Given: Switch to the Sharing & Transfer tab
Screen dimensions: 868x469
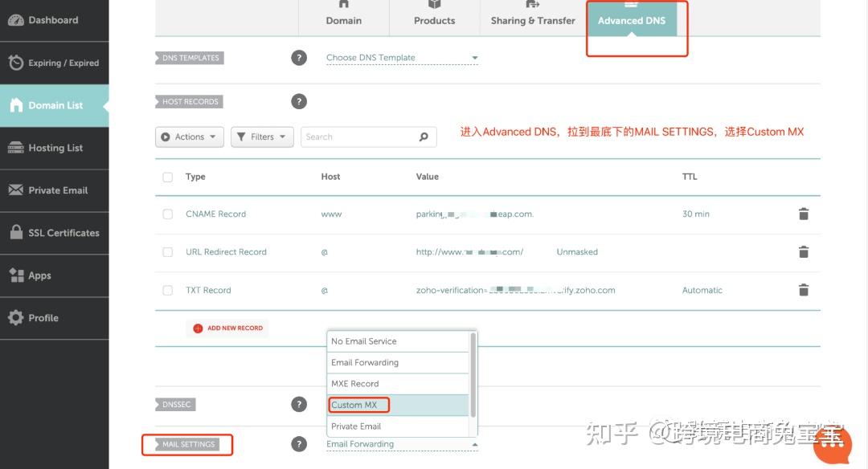Looking at the screenshot, I should [x=533, y=20].
